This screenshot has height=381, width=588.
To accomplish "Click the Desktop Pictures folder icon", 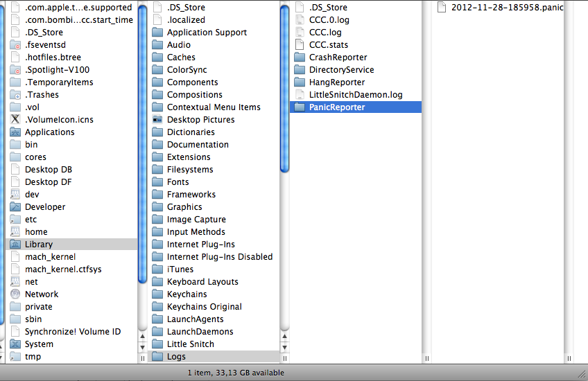I will point(157,120).
